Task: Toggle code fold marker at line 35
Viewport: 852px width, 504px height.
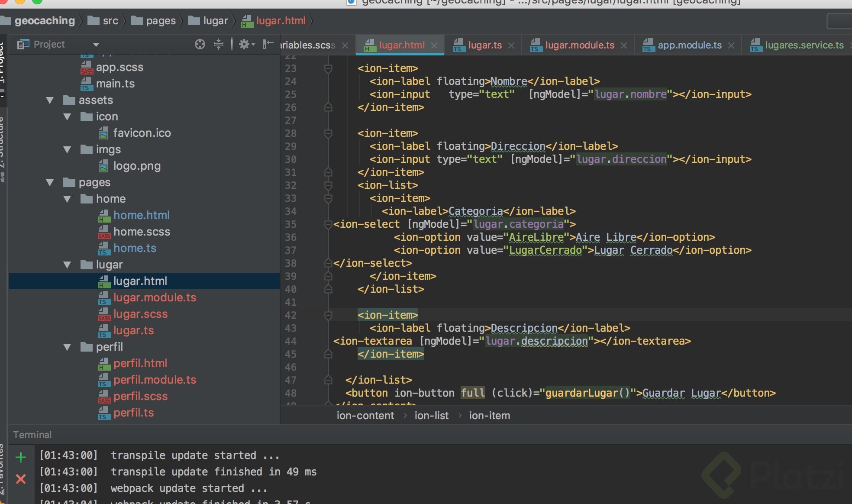Action: [x=328, y=224]
